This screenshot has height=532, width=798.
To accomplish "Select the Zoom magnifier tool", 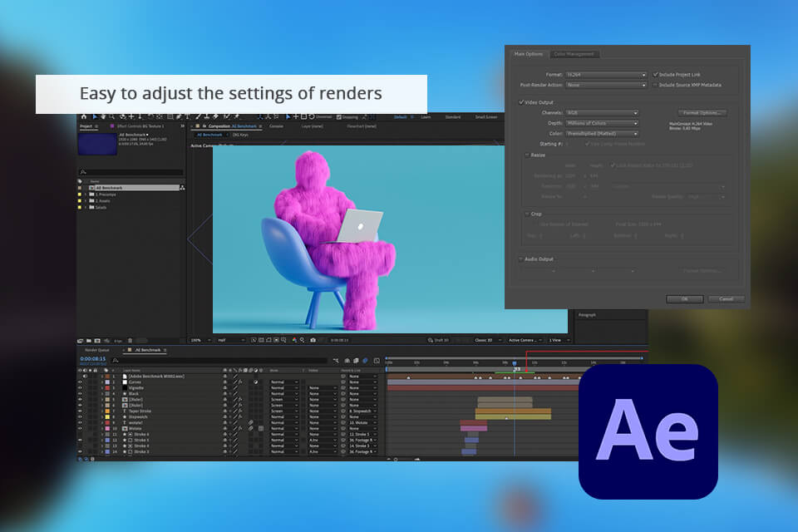I will click(x=113, y=116).
